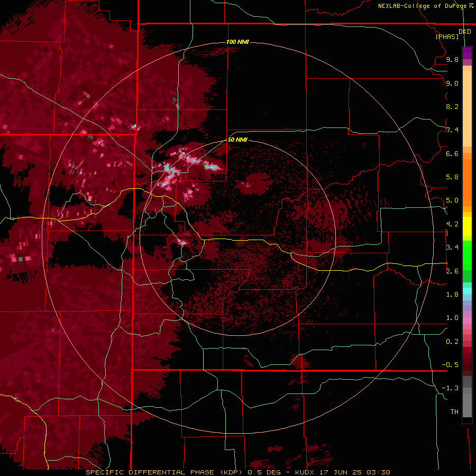Select the 7.4 scale value
476x476 pixels.
(452, 130)
